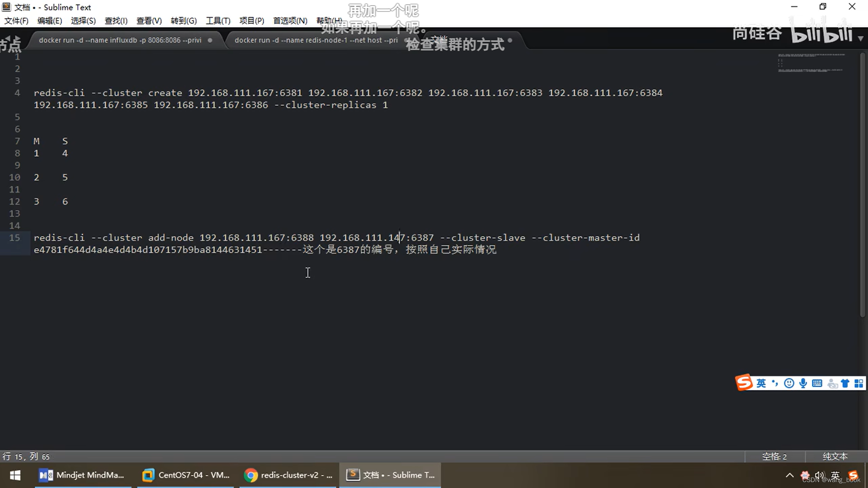Image resolution: width=868 pixels, height=488 pixels.
Task: Show hidden system tray icons chevron
Action: point(789,475)
